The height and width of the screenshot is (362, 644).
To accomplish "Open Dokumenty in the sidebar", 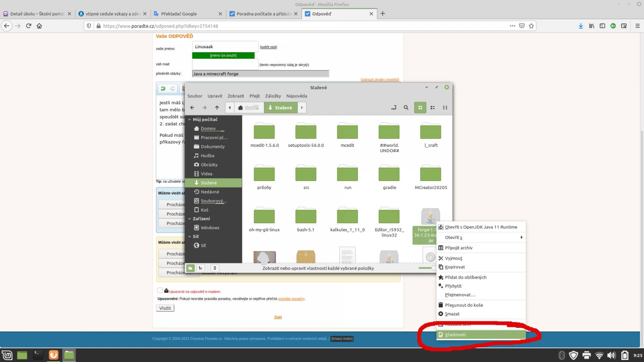I will pos(213,147).
